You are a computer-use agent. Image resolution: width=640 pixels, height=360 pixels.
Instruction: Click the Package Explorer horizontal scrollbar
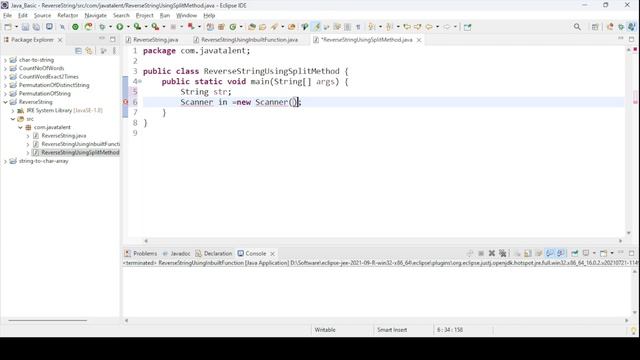(x=48, y=320)
